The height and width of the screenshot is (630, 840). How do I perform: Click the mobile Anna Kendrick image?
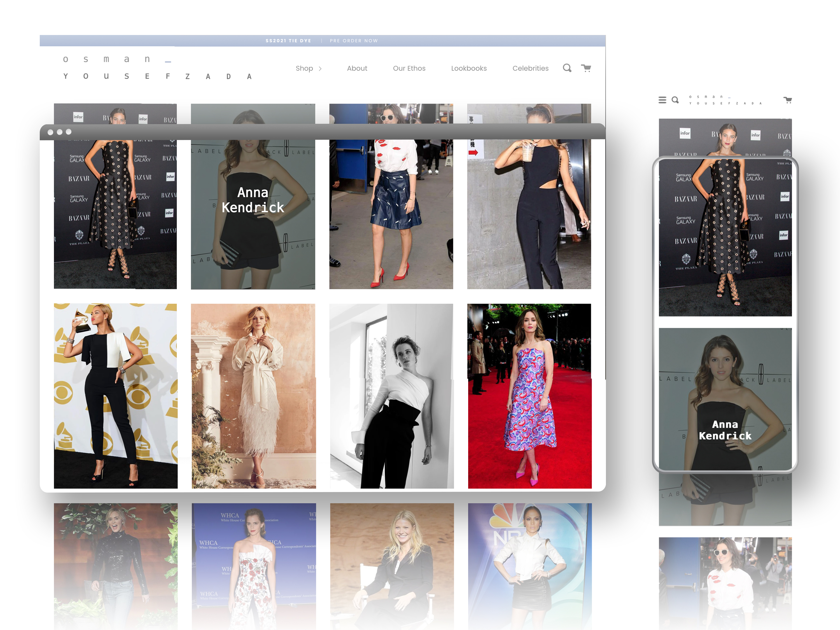(725, 399)
